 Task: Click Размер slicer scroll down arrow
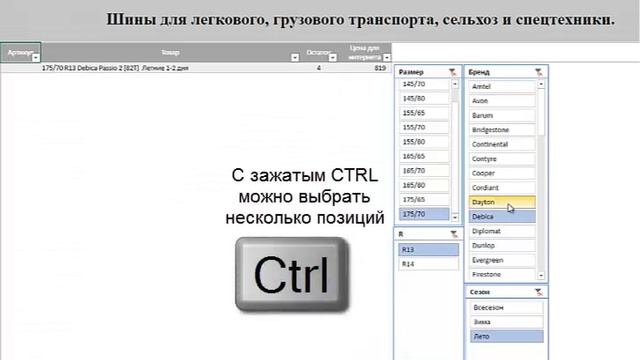pos(455,217)
